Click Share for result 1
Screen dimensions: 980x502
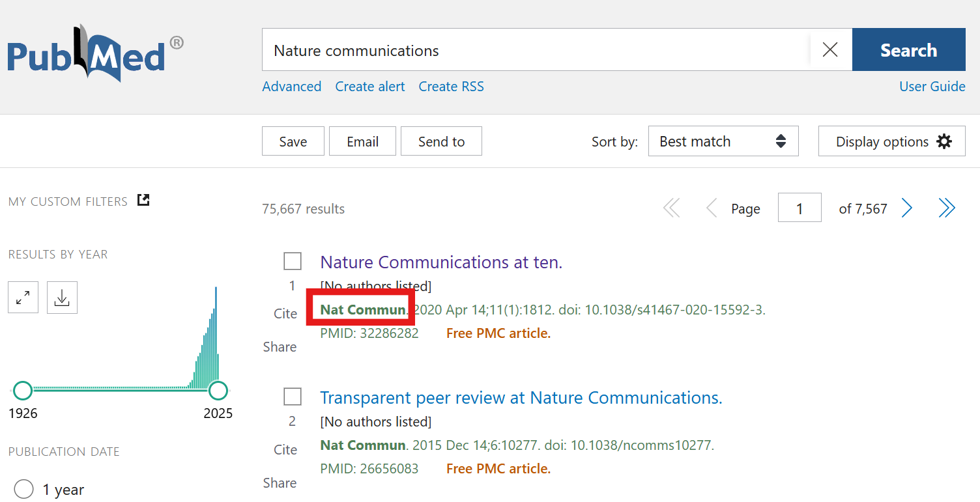coord(280,347)
